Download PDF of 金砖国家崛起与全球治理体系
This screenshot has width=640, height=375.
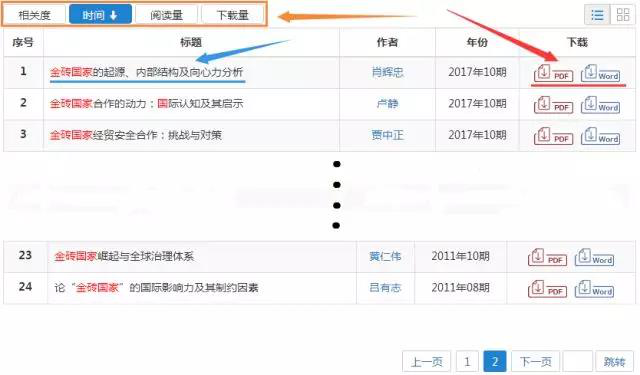tap(547, 257)
